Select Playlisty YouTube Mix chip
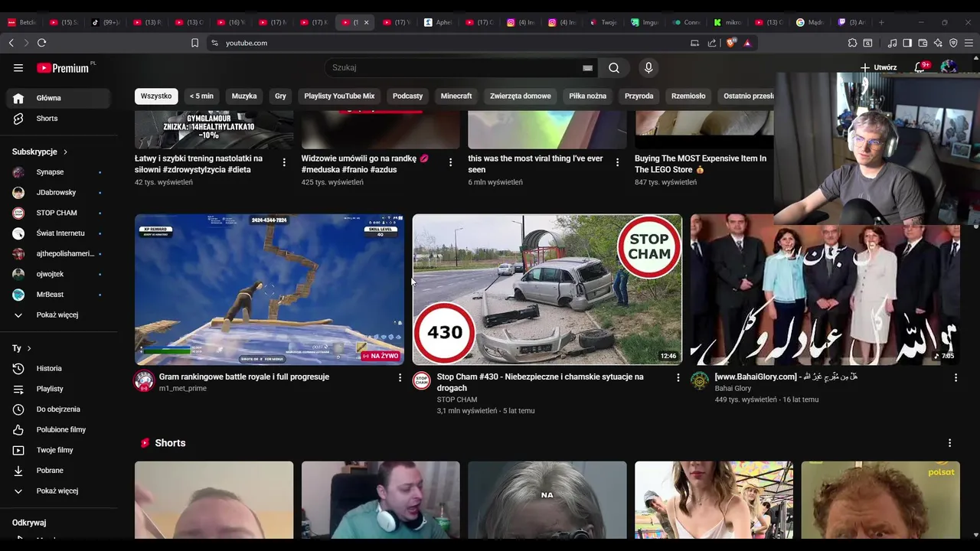Image resolution: width=980 pixels, height=551 pixels. point(339,96)
